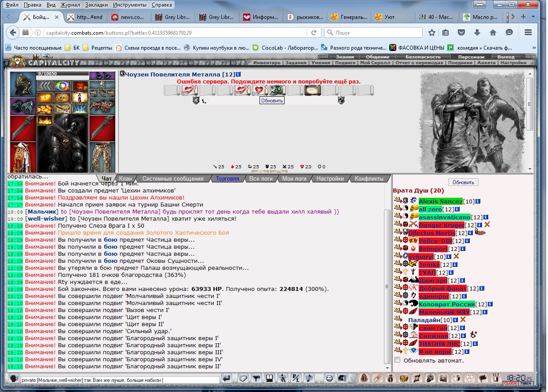The height and width of the screenshot is (392, 548).
Task: Open Firefox hamburger menu
Action: pos(528,33)
